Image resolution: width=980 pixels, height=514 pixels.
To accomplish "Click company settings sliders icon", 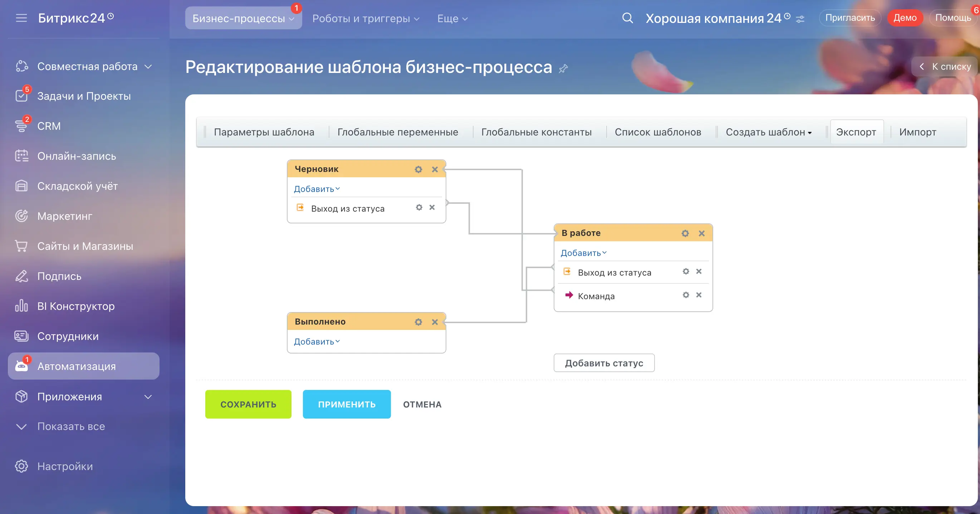I will (800, 19).
